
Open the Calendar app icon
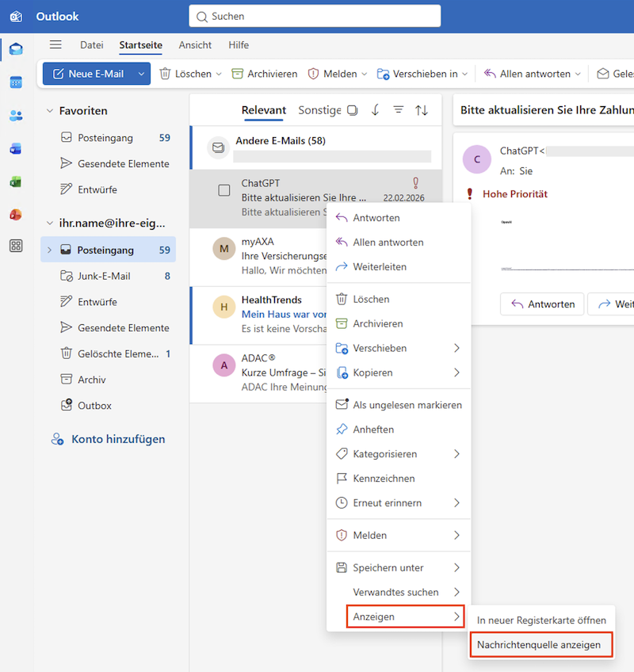(16, 82)
